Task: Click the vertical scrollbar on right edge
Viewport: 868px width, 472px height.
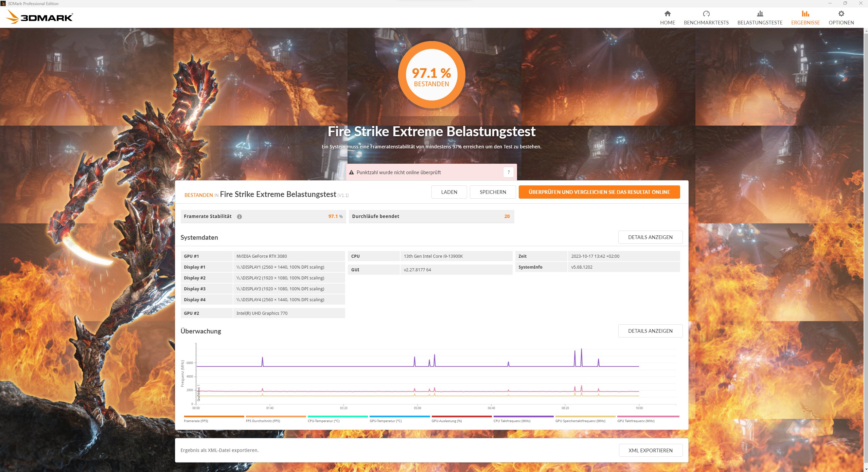Action: [x=865, y=238]
